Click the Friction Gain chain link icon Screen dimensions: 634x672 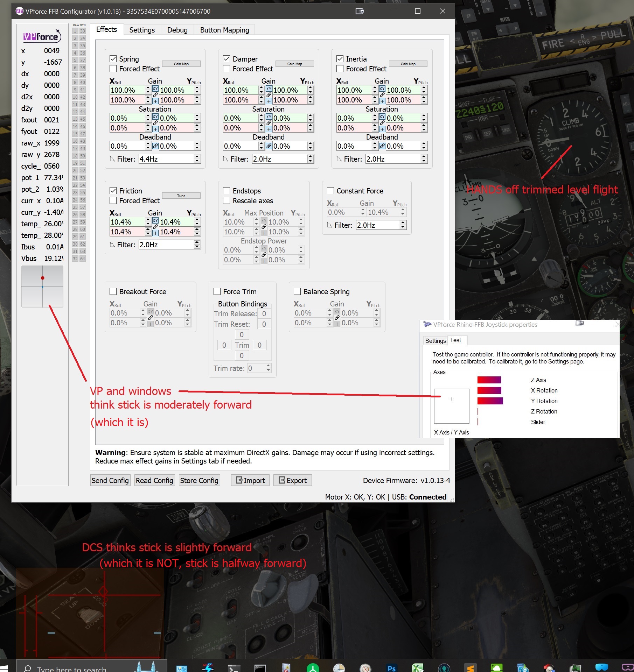[x=155, y=227]
